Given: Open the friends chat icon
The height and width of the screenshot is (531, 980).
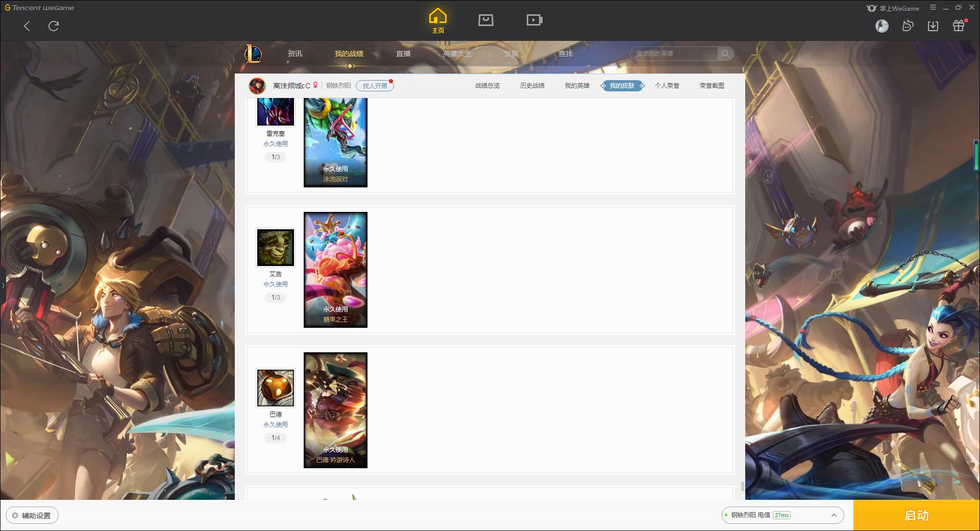Looking at the screenshot, I should [x=908, y=26].
